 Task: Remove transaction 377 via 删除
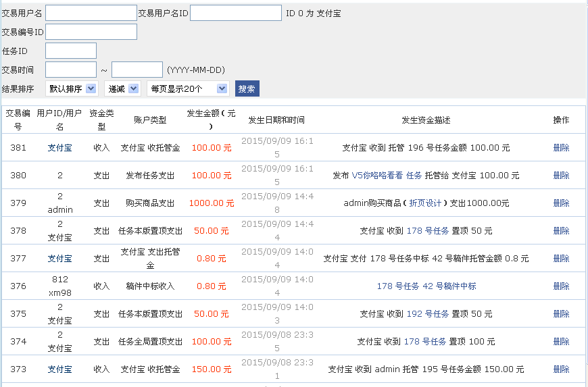561,259
